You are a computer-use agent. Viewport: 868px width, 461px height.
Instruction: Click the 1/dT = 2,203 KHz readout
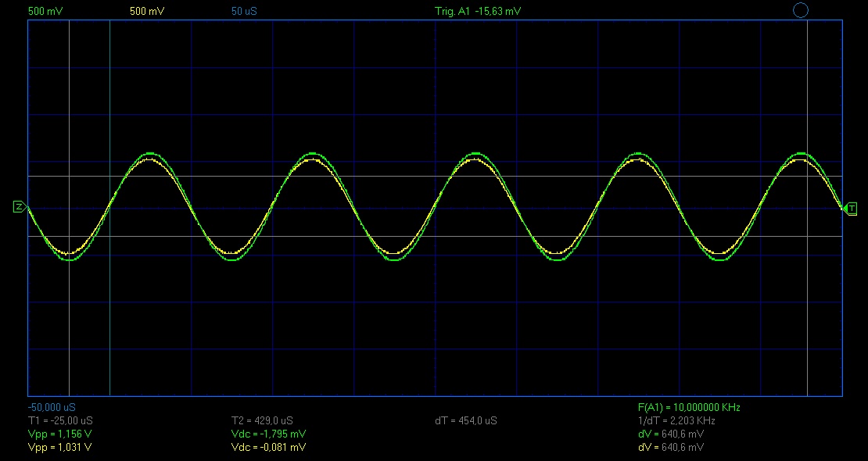pyautogui.click(x=676, y=420)
